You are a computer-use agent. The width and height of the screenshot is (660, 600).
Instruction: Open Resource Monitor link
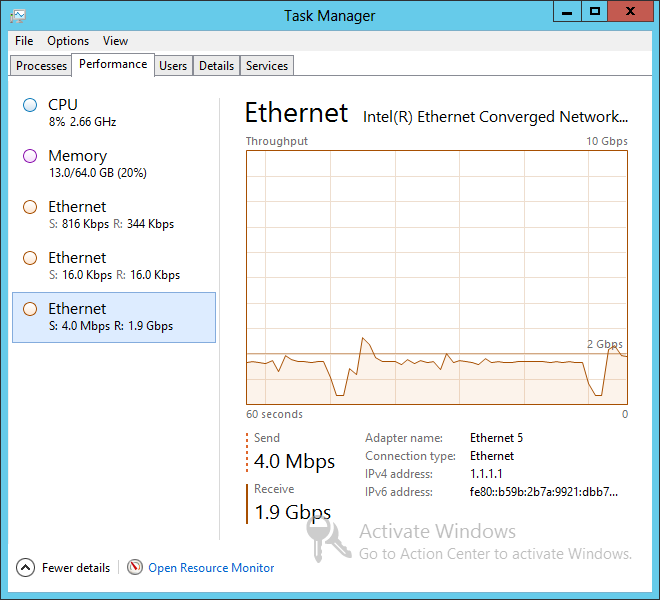click(211, 568)
